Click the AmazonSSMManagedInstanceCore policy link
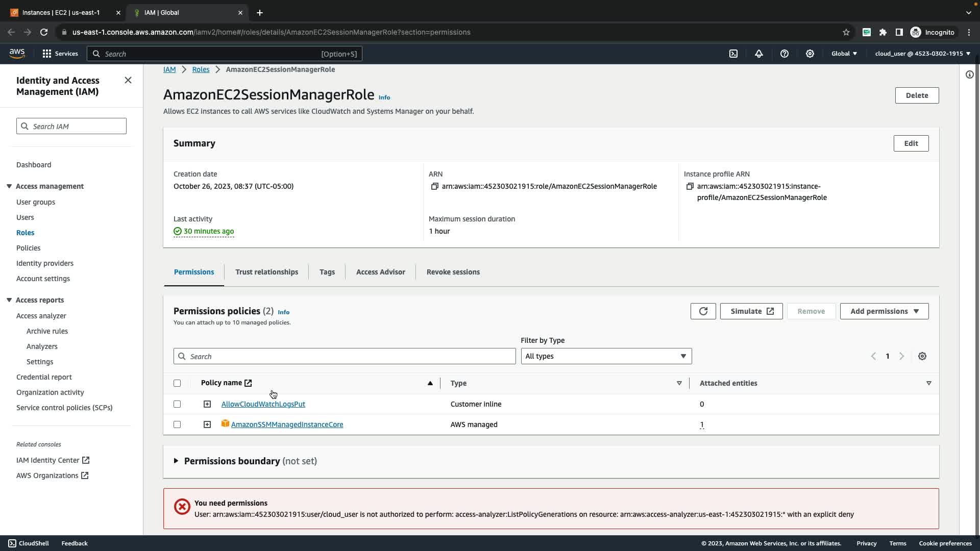Screen dimensions: 980x551 pyautogui.click(x=287, y=424)
